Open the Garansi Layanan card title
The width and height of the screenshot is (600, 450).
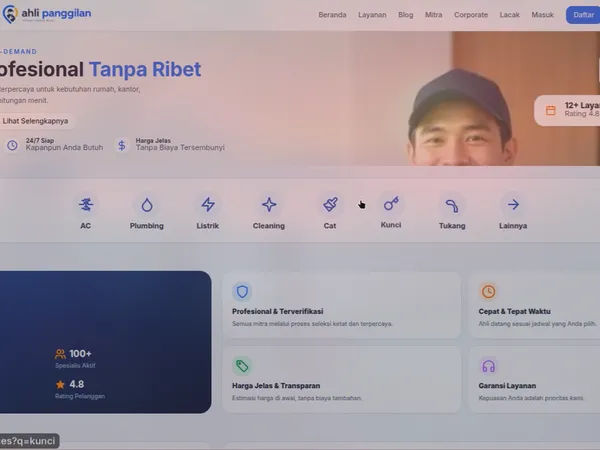pyautogui.click(x=507, y=386)
